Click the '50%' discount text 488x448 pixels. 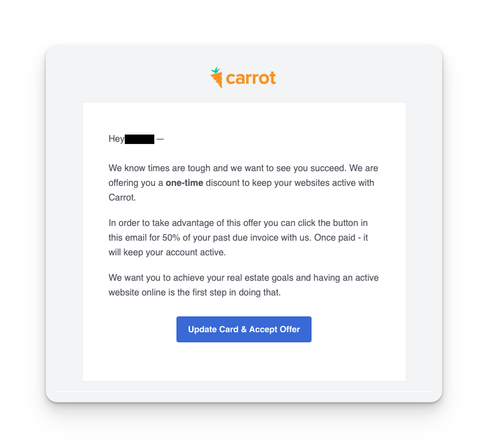[171, 237]
